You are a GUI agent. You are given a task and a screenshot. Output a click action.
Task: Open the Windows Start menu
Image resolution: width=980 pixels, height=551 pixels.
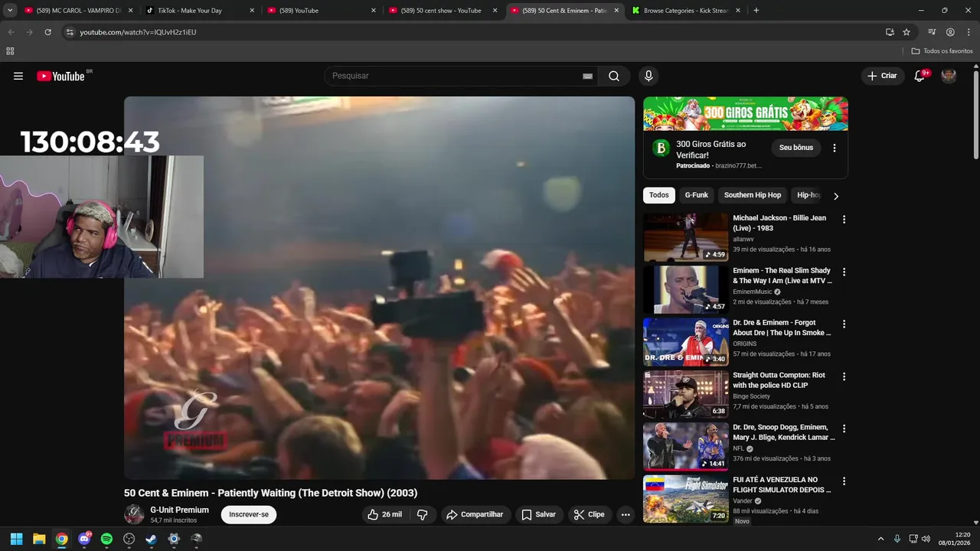click(16, 539)
